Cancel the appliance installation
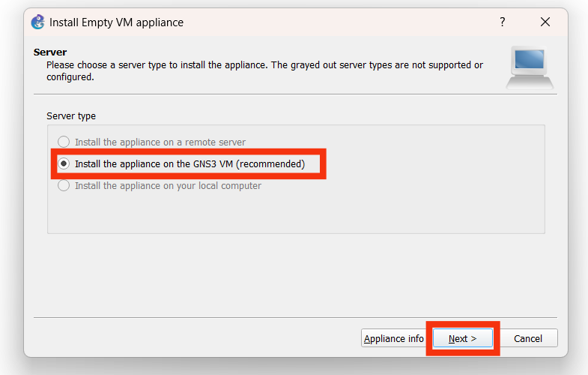The width and height of the screenshot is (588, 375). 527,338
